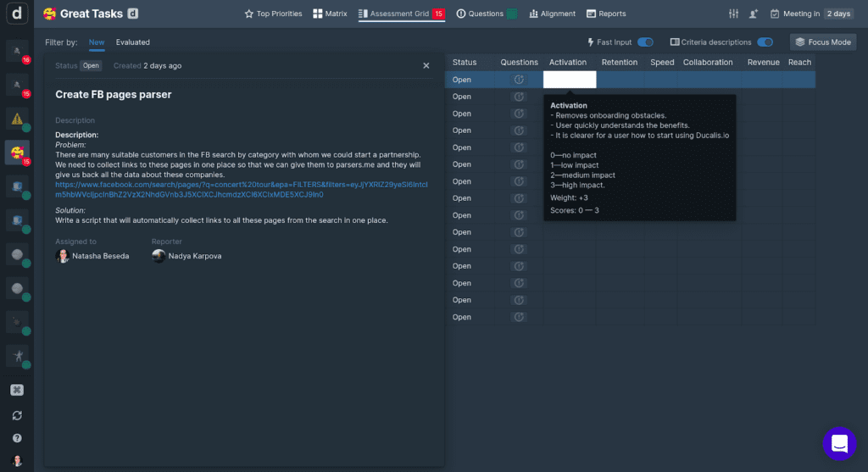Open the Meeting in 2 days dropdown
The width and height of the screenshot is (868, 472).
(811, 14)
